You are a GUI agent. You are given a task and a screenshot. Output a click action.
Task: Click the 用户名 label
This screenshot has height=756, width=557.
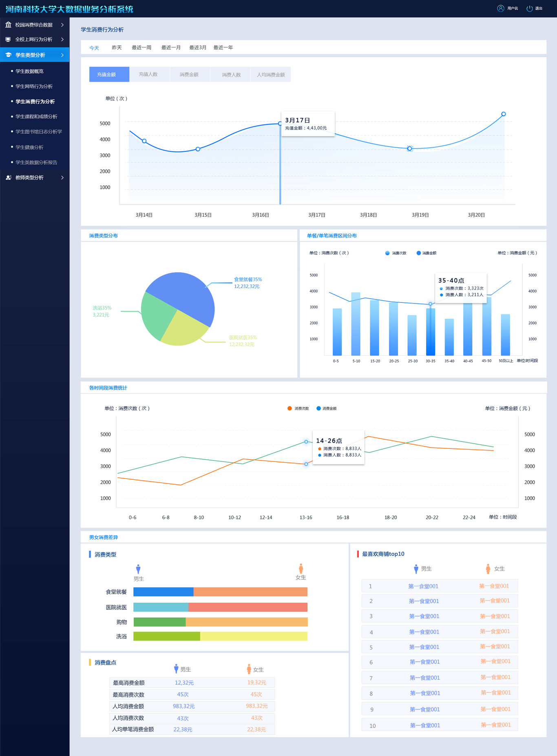(513, 9)
